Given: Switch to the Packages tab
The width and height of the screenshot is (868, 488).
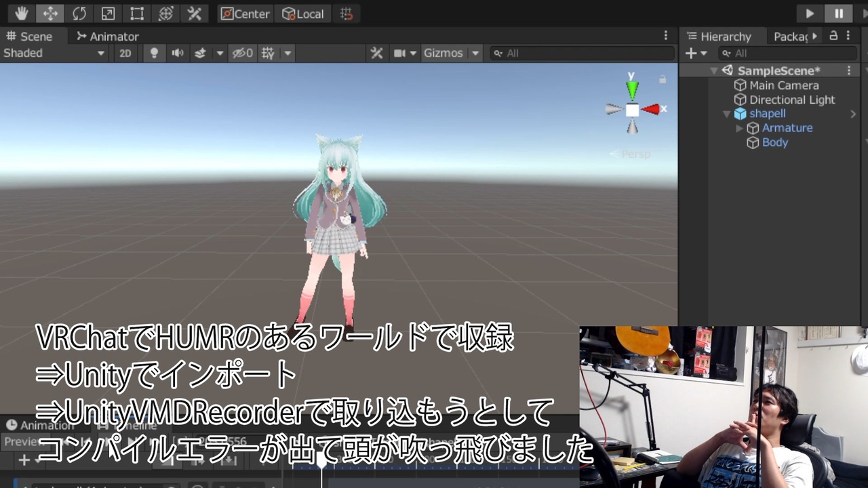Looking at the screenshot, I should point(791,37).
